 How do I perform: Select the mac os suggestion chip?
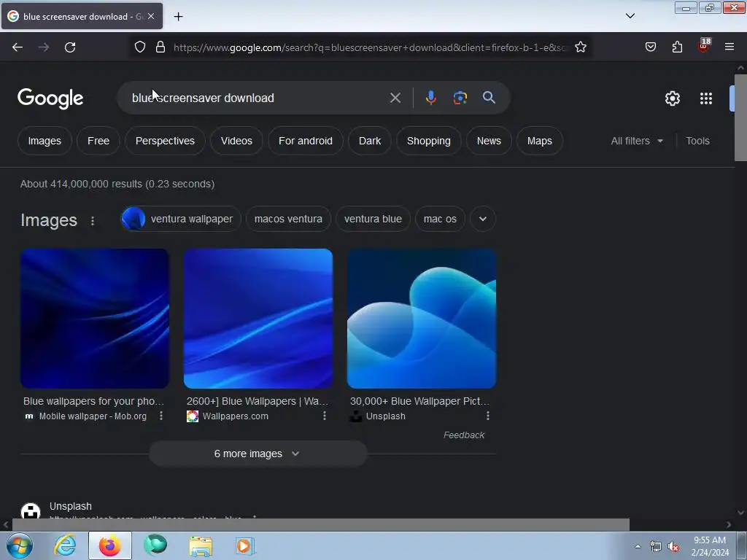pyautogui.click(x=440, y=219)
